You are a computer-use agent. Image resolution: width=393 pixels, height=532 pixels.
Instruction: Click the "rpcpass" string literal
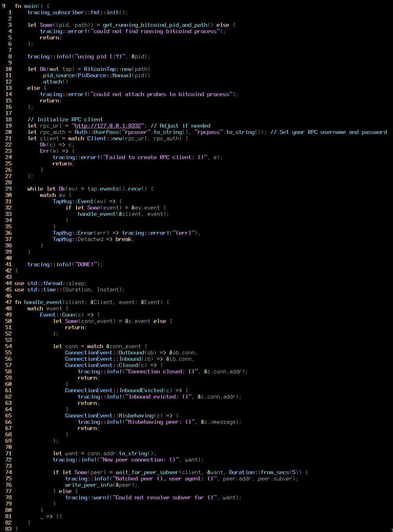point(209,132)
